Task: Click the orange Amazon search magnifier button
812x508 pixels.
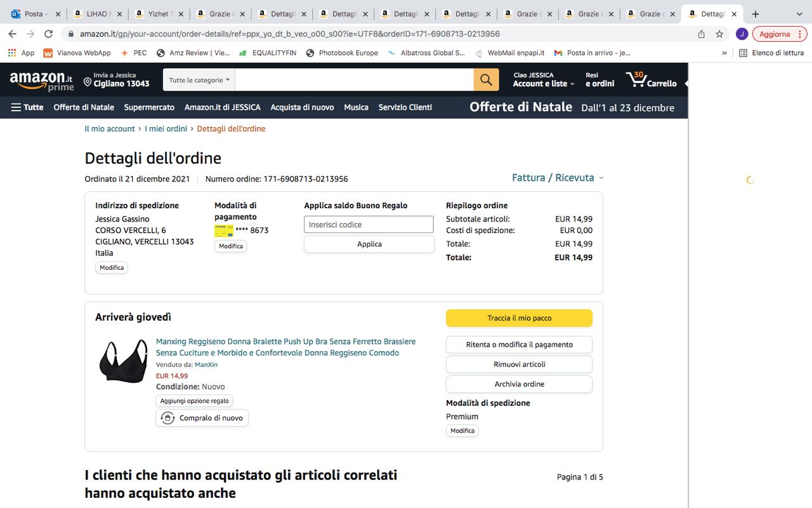Action: 486,80
